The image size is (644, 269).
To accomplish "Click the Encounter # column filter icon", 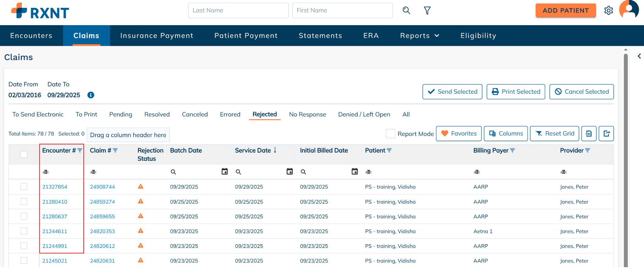I will pyautogui.click(x=80, y=151).
